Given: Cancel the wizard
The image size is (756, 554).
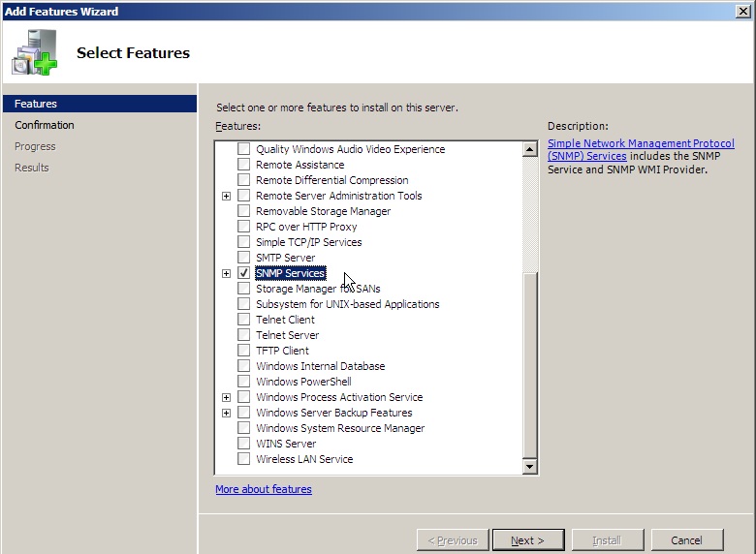Looking at the screenshot, I should click(x=686, y=540).
